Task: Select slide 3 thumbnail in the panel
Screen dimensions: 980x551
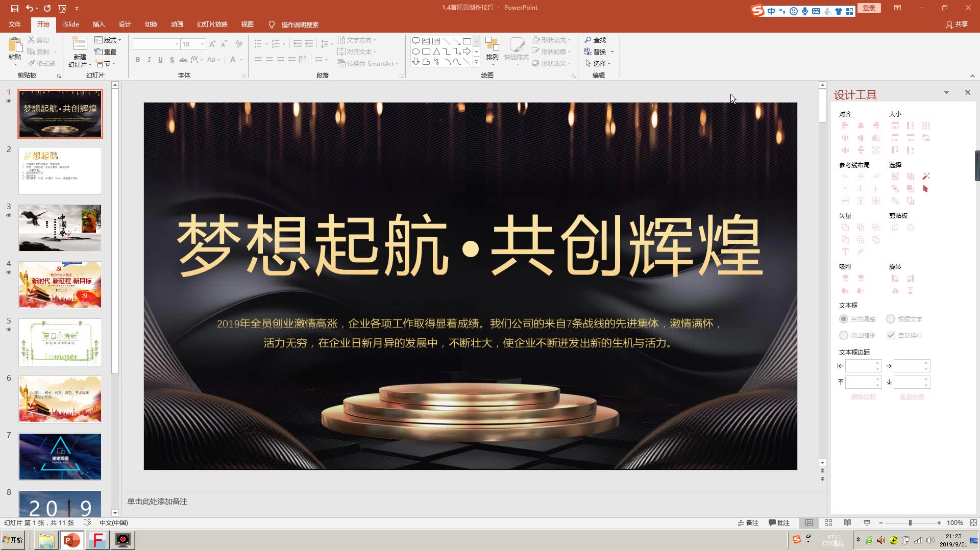Action: pyautogui.click(x=60, y=228)
